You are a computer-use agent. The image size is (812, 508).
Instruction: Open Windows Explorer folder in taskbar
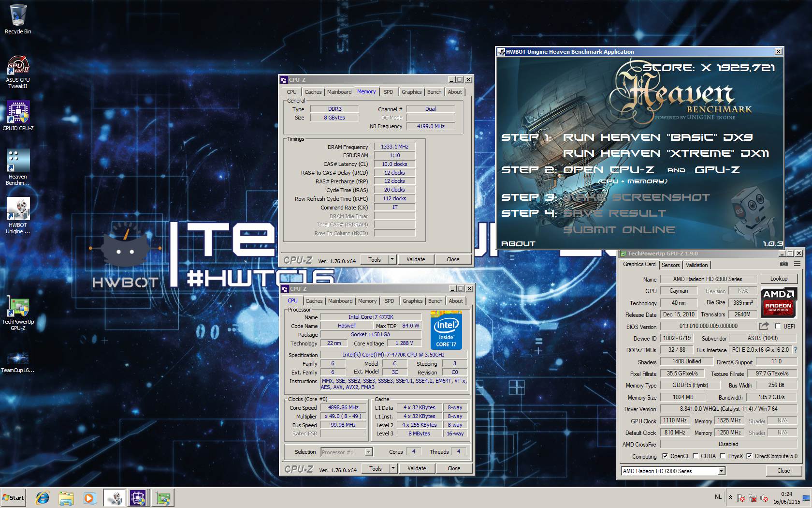[66, 498]
